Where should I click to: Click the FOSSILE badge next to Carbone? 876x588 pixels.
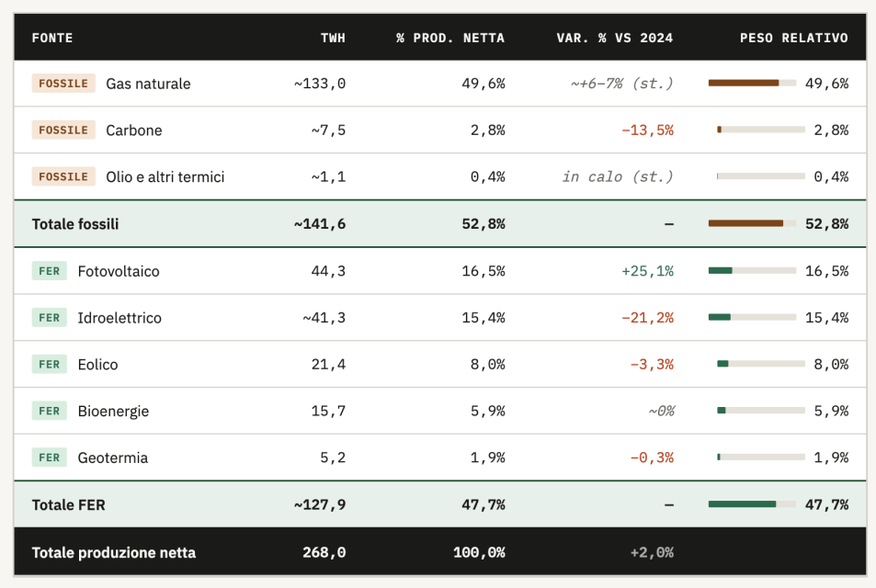pyautogui.click(x=63, y=130)
